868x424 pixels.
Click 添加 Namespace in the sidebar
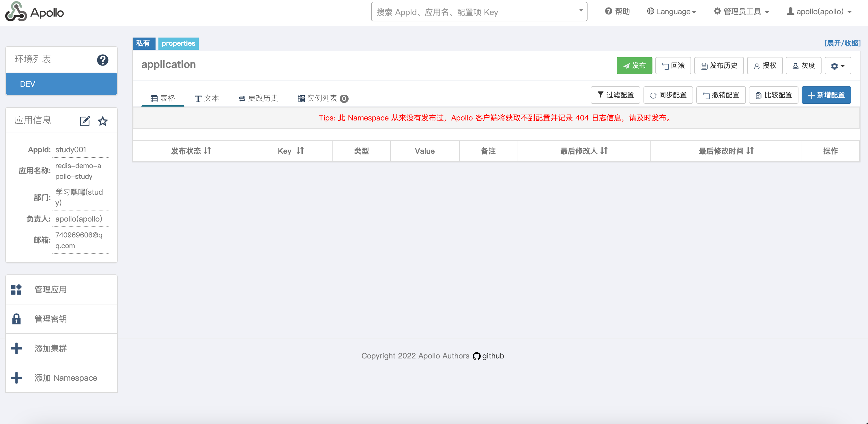(66, 377)
